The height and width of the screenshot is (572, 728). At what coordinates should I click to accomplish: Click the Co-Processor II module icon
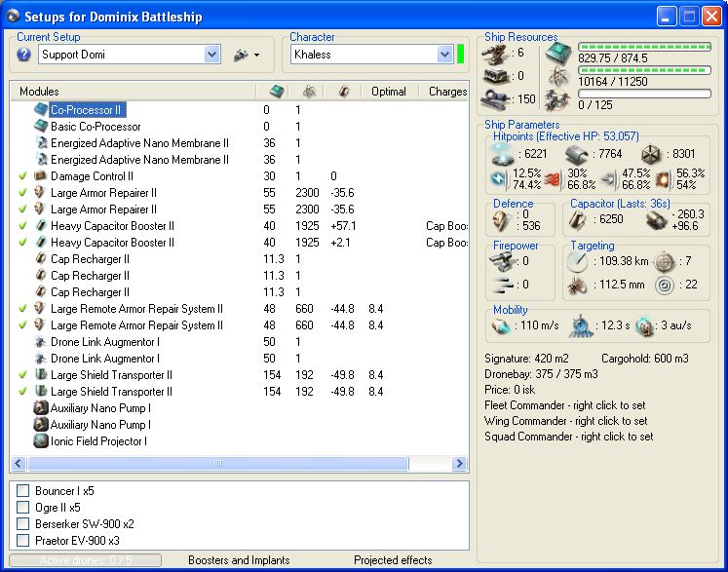pyautogui.click(x=41, y=110)
